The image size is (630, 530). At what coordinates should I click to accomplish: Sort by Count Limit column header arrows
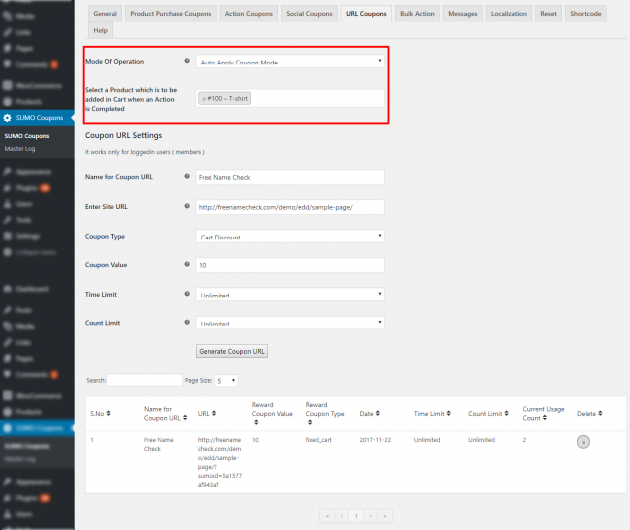507,413
